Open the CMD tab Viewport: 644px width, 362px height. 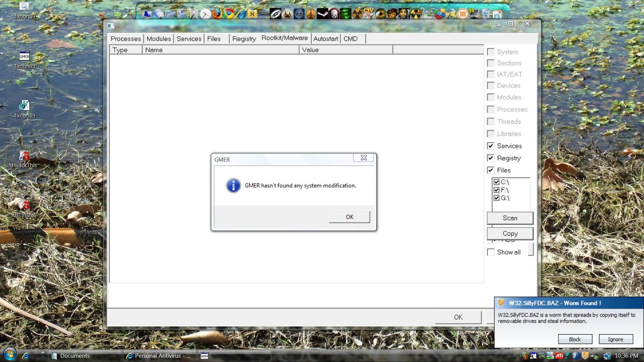(x=351, y=39)
